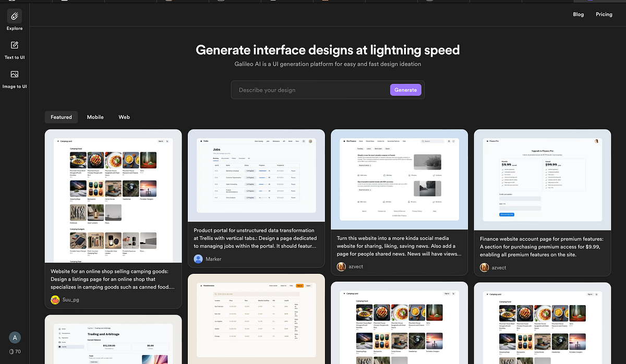
Task: Select the Featured tab
Action: pyautogui.click(x=61, y=117)
